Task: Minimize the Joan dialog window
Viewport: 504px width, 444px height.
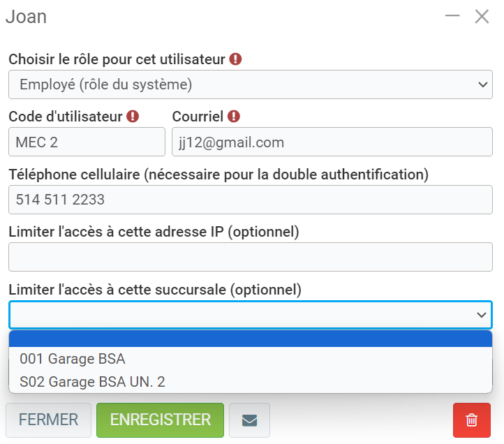Action: 452,16
